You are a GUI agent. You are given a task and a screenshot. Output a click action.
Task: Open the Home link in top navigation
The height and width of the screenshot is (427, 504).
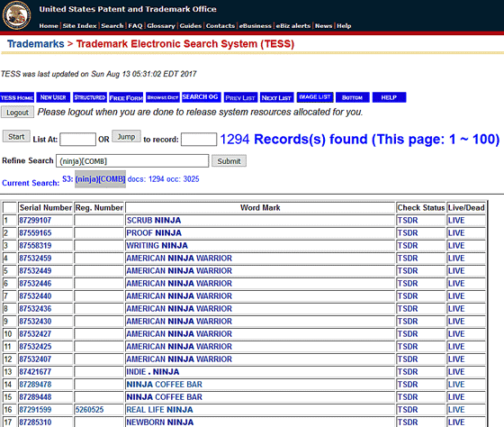tap(49, 26)
